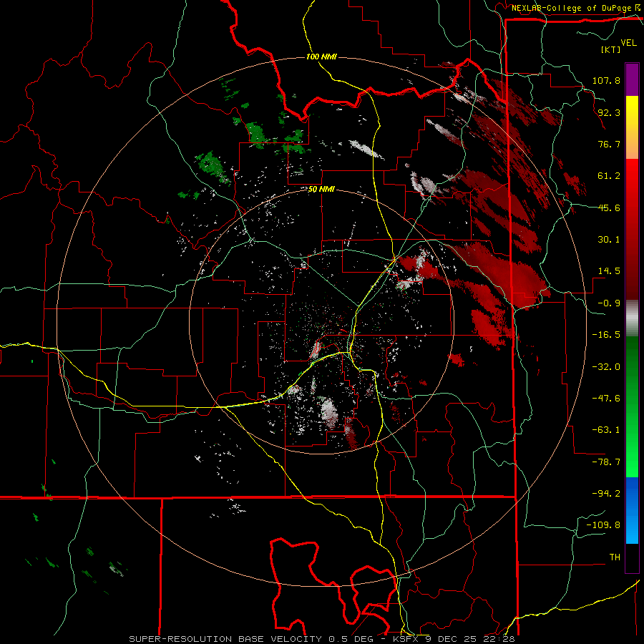This screenshot has height=644, width=644.
Task: Select the 107.8 velocity scale value
Action: click(606, 80)
